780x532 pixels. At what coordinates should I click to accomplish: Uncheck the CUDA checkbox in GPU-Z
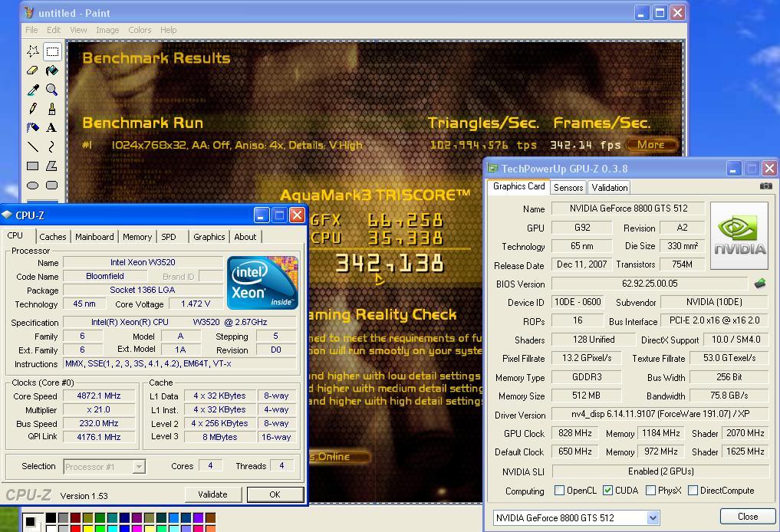pyautogui.click(x=607, y=491)
